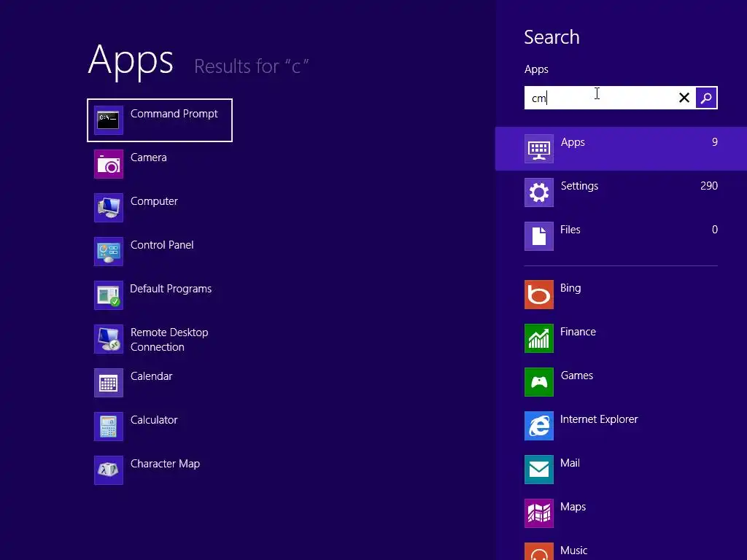This screenshot has width=747, height=560.
Task: Click the Character Map label
Action: (166, 464)
